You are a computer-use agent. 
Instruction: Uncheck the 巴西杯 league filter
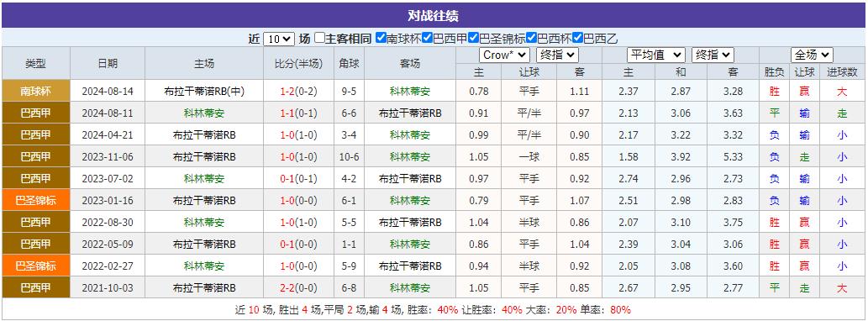pos(531,38)
